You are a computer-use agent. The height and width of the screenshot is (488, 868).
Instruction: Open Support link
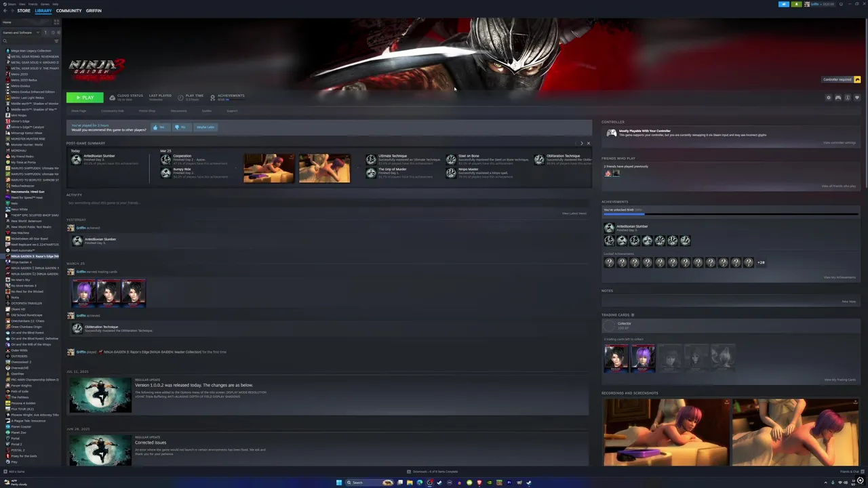(x=232, y=111)
